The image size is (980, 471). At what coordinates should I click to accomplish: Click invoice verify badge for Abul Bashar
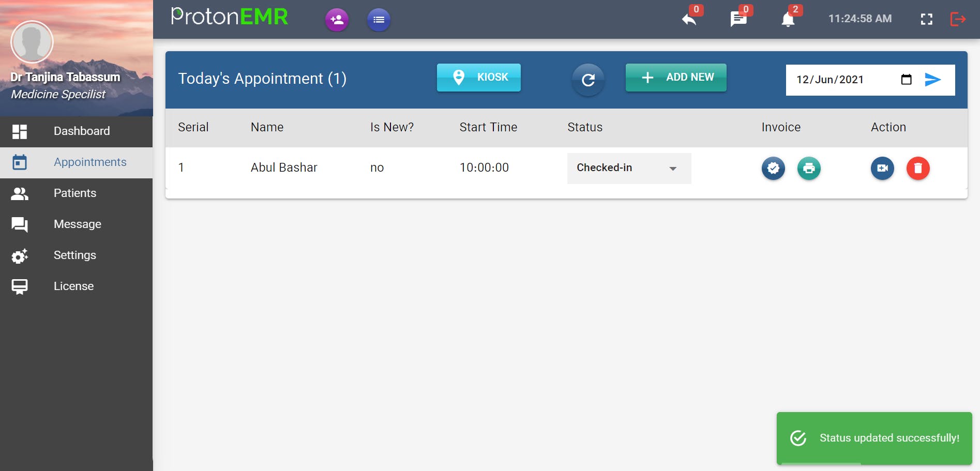coord(773,168)
